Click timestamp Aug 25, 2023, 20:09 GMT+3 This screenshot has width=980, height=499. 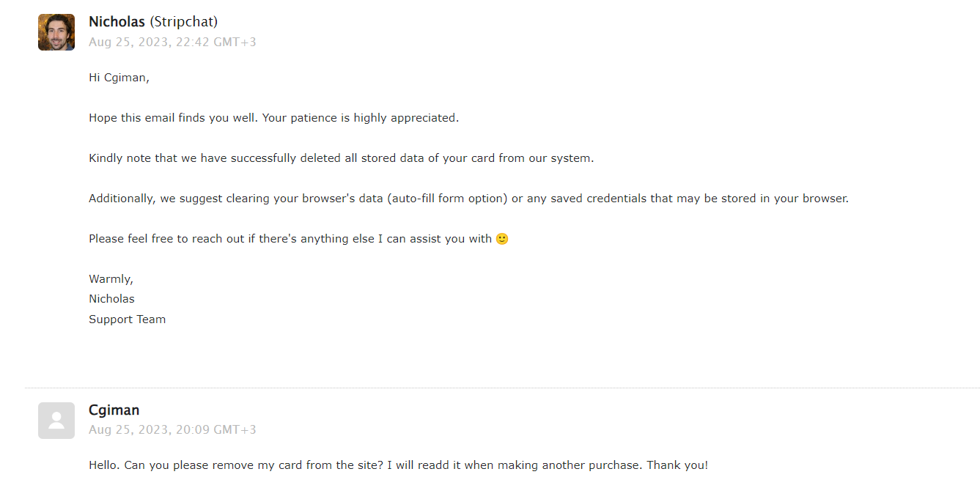172,430
